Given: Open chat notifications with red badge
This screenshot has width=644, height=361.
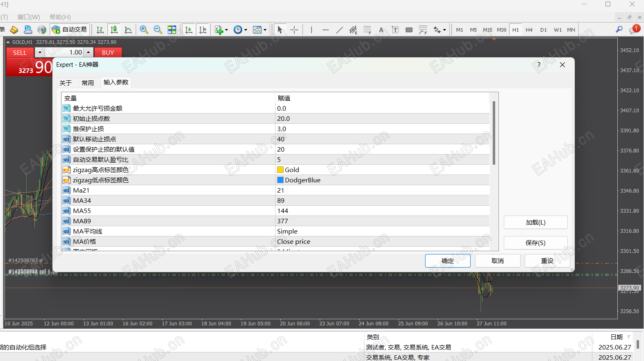Looking at the screenshot, I should pos(635,30).
